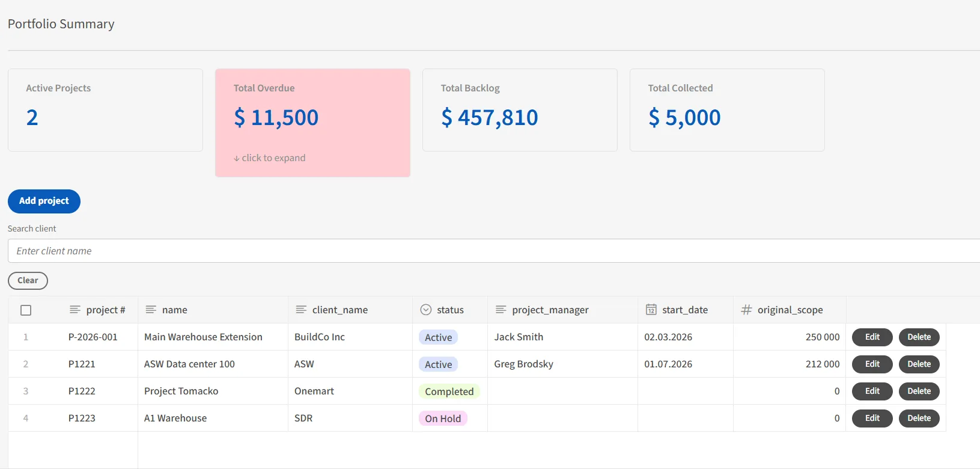
Task: Click the Clear button under search
Action: coord(28,280)
